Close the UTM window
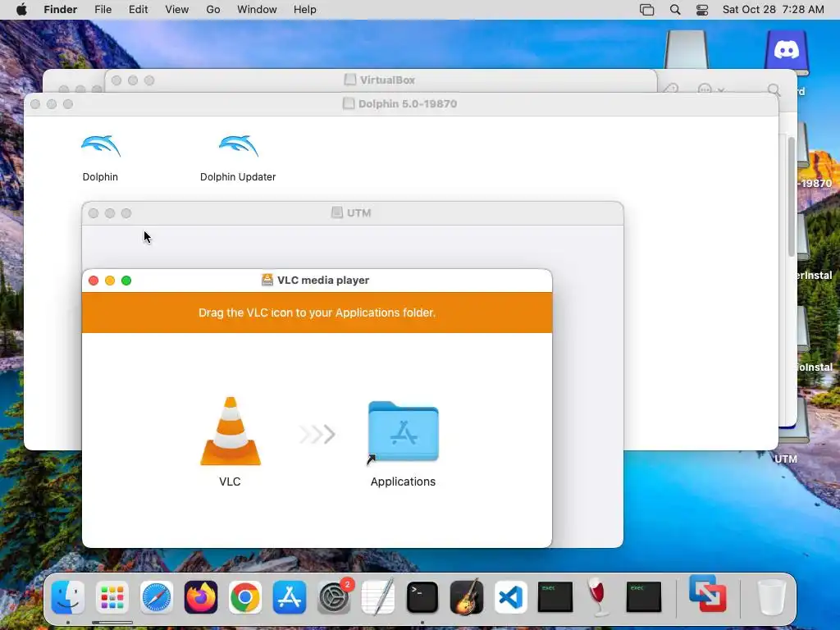This screenshot has width=840, height=630. pos(94,214)
